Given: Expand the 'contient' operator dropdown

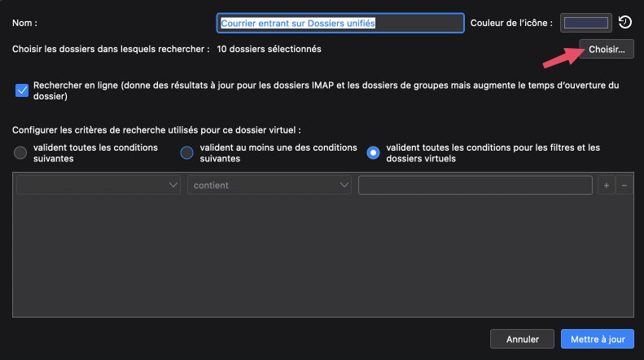Looking at the screenshot, I should coord(269,186).
